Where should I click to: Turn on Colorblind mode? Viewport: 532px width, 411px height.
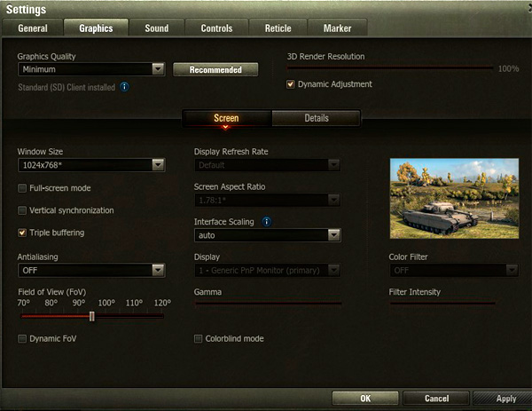[x=198, y=338]
